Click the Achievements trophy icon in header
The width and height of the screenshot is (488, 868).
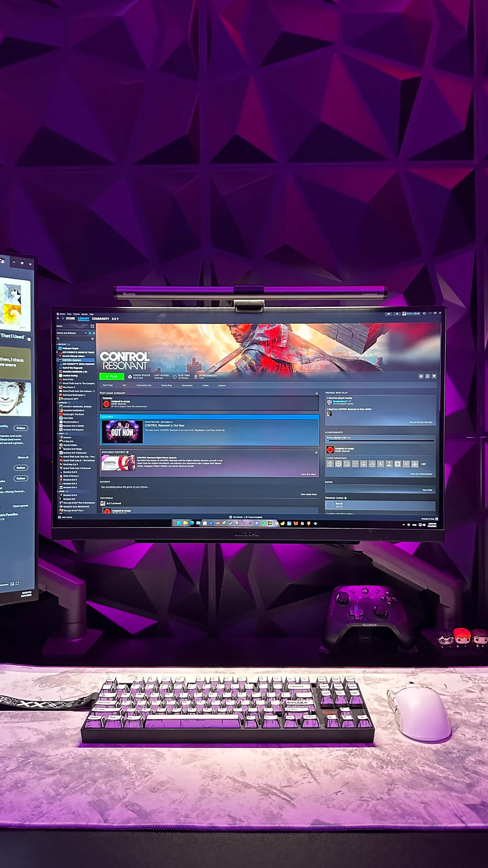point(196,377)
